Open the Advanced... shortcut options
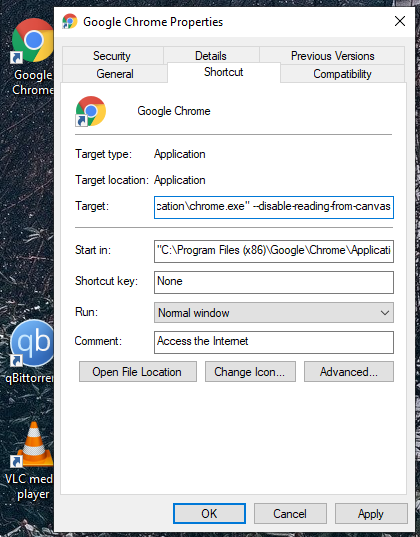This screenshot has height=537, width=420. point(349,372)
